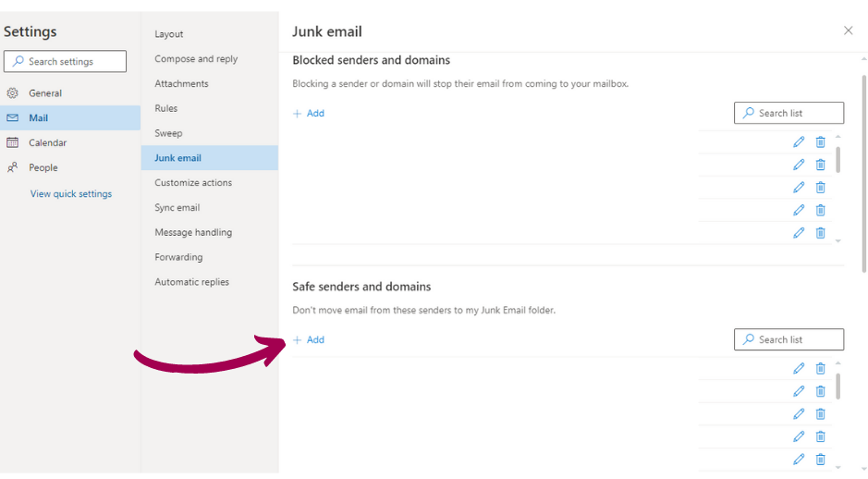868x479 pixels.
Task: Open Message handling settings
Action: (x=209, y=232)
